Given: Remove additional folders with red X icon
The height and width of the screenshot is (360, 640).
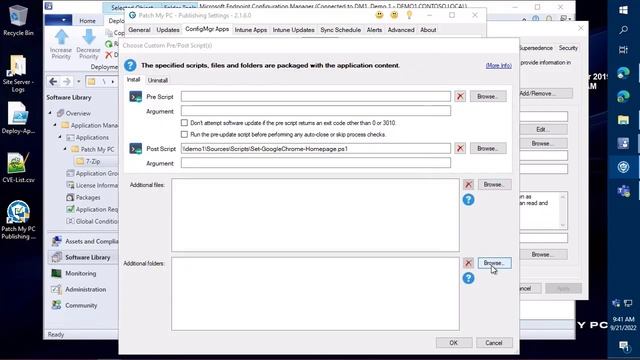Looking at the screenshot, I should point(468,263).
